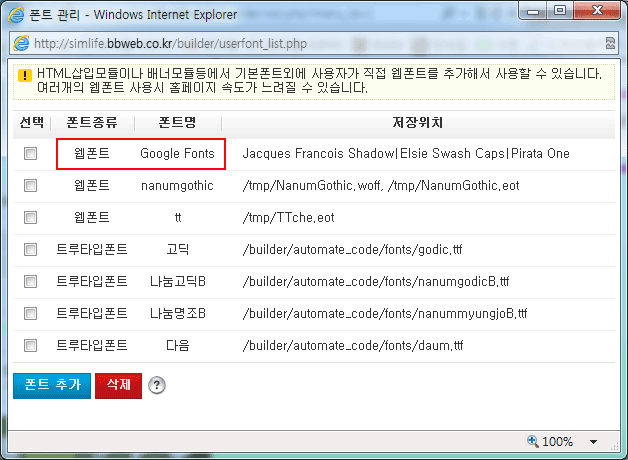Check the Google Fonts row checkbox
628x460 pixels.
click(x=31, y=154)
